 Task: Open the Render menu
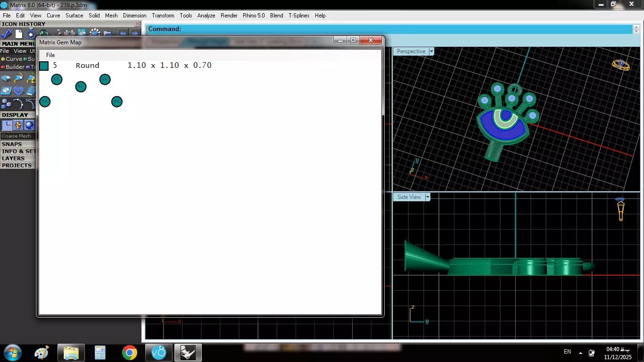pos(229,16)
